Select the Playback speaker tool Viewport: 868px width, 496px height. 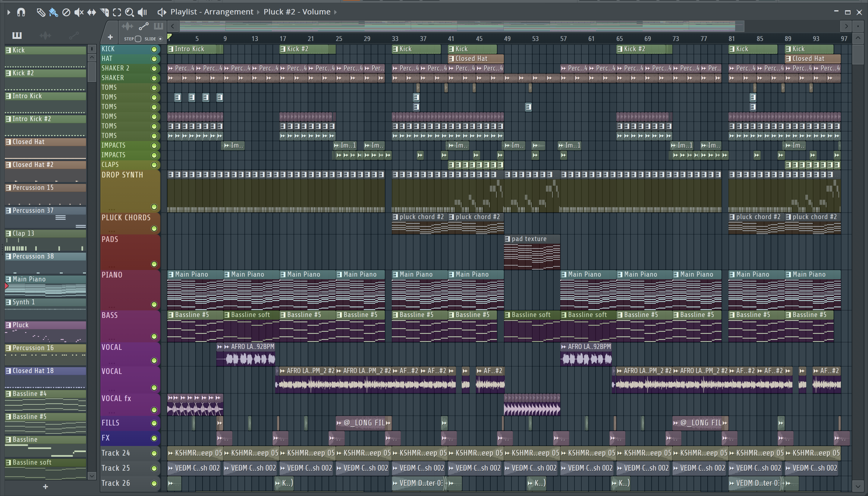(142, 12)
